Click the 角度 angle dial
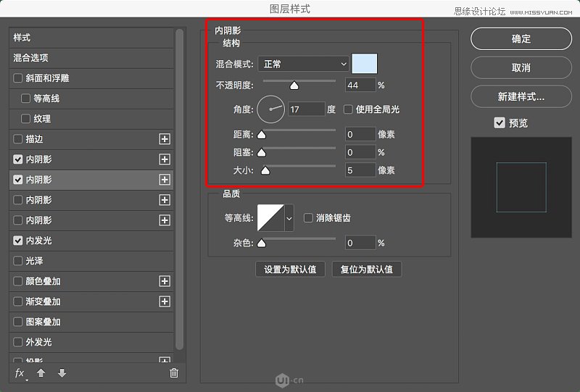The width and height of the screenshot is (580, 392). click(x=270, y=109)
